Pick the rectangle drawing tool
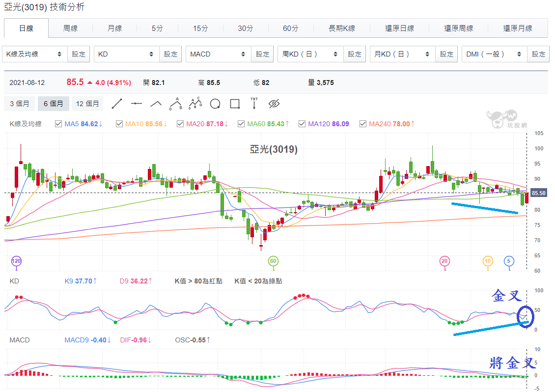The image size is (555, 392). [235, 104]
